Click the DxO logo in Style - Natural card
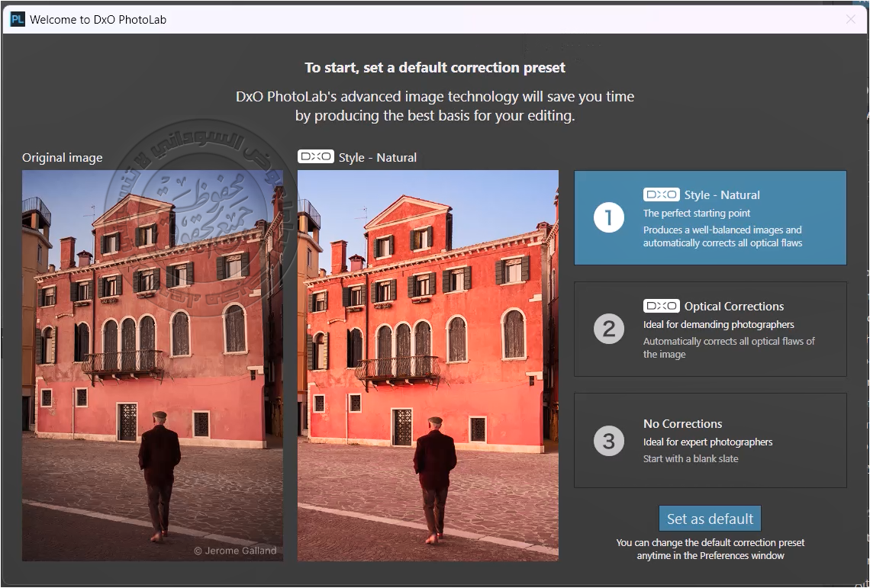870x588 pixels. (x=662, y=194)
